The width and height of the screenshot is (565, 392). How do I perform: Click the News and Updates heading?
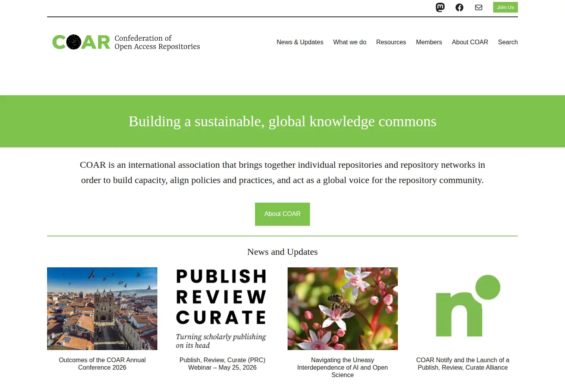click(282, 252)
